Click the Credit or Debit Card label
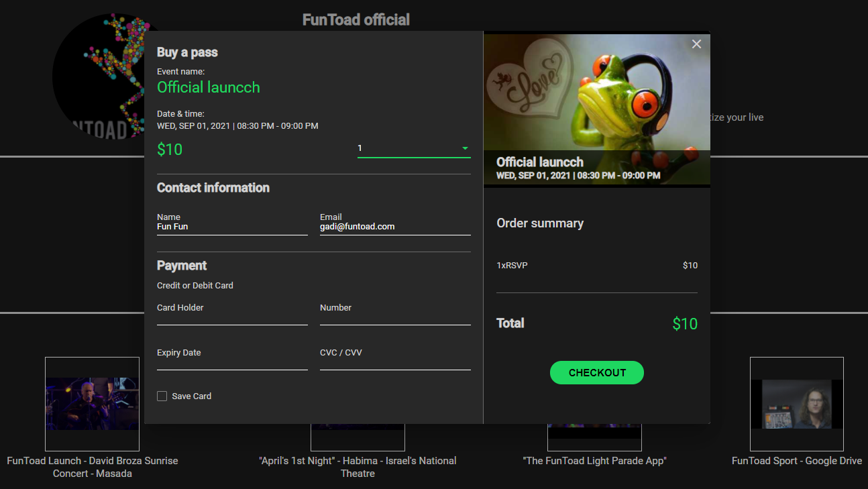 coord(195,286)
